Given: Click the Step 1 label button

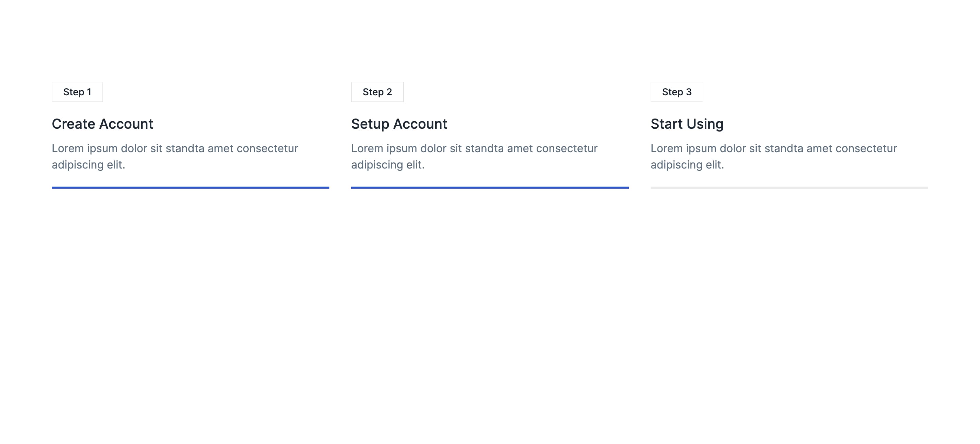Looking at the screenshot, I should click(x=77, y=92).
